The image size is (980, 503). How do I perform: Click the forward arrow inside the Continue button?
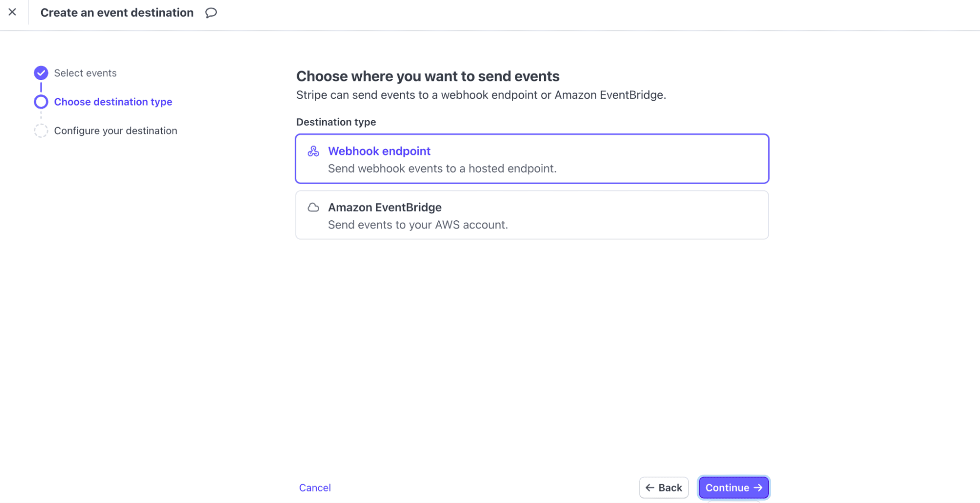(758, 487)
